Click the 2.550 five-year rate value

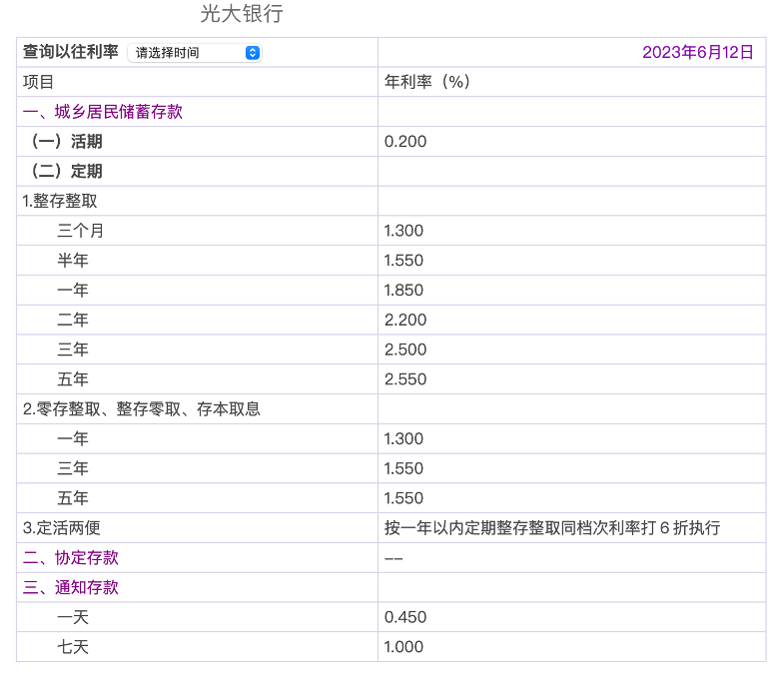point(405,379)
